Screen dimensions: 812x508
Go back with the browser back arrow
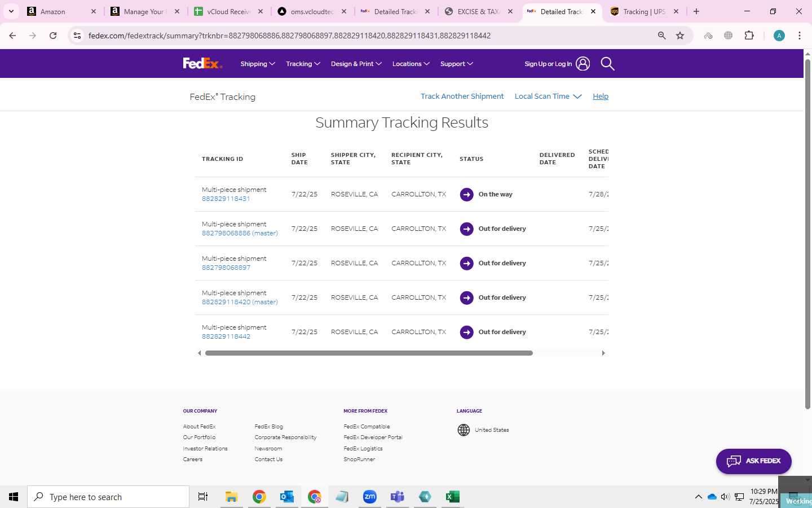click(12, 36)
